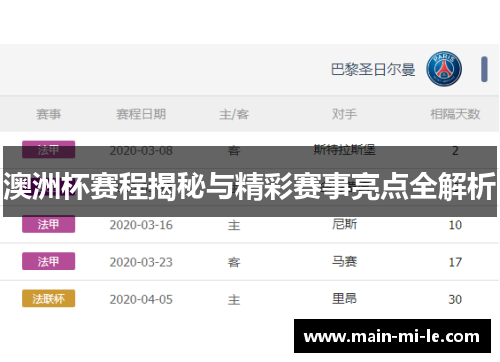Select the date 2020-03-16
Screen dimensions: 500x362
pos(141,225)
